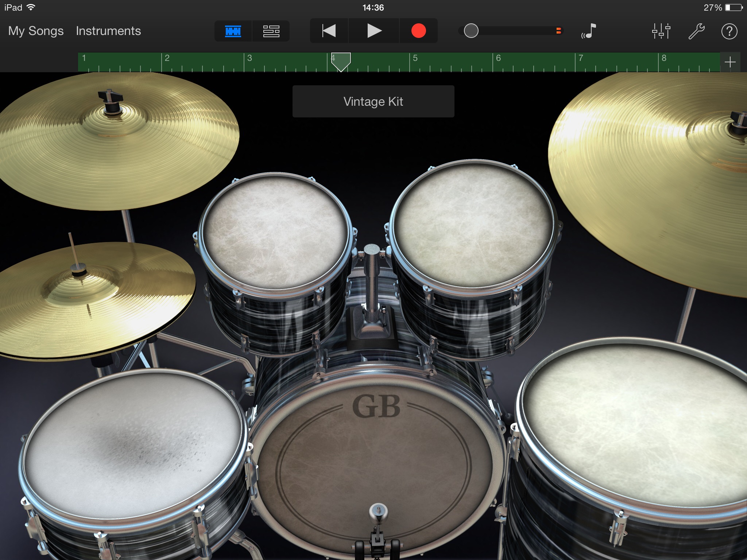This screenshot has width=747, height=560.
Task: Open song settings with the wrench icon
Action: (x=696, y=31)
